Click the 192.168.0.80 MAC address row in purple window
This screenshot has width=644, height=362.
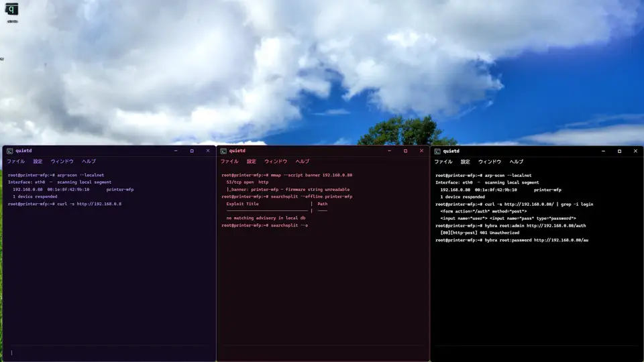[73, 190]
